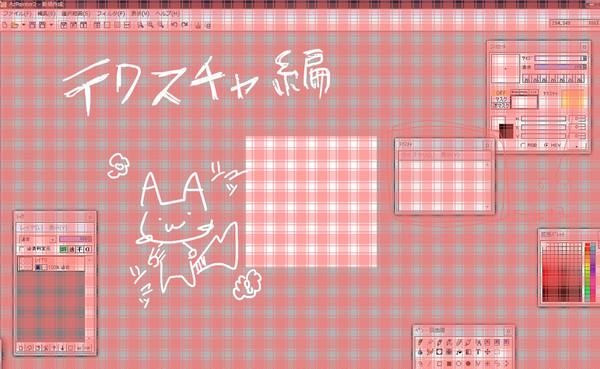600x369 pixels.
Task: Click the move layer up arrow icon
Action: point(54,348)
